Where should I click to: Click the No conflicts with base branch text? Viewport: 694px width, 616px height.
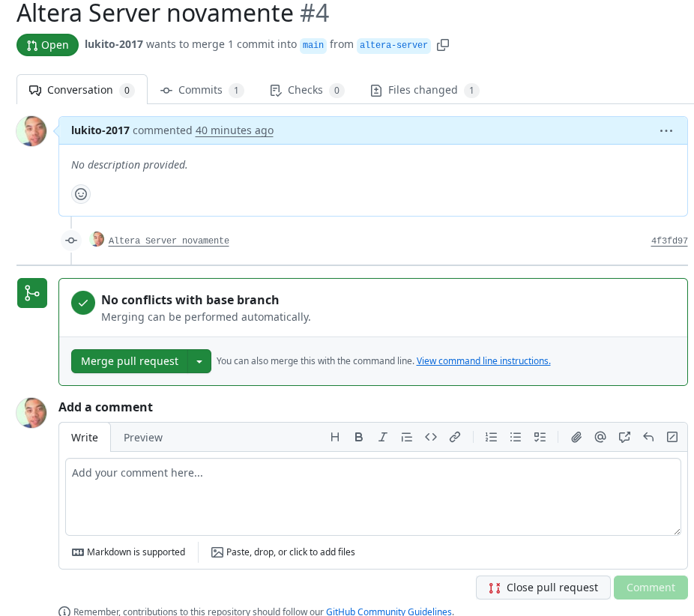[x=190, y=300]
